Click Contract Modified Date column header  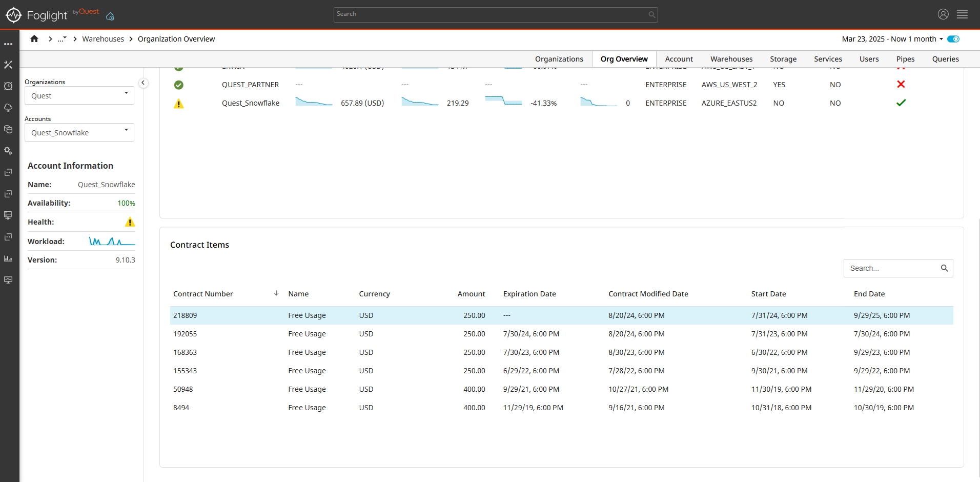[x=648, y=294]
